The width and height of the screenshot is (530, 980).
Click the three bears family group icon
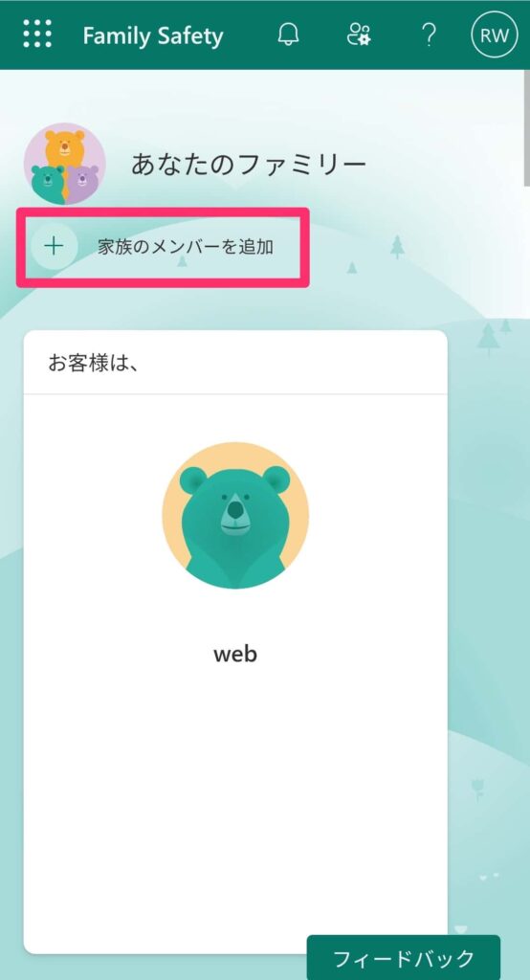64,164
